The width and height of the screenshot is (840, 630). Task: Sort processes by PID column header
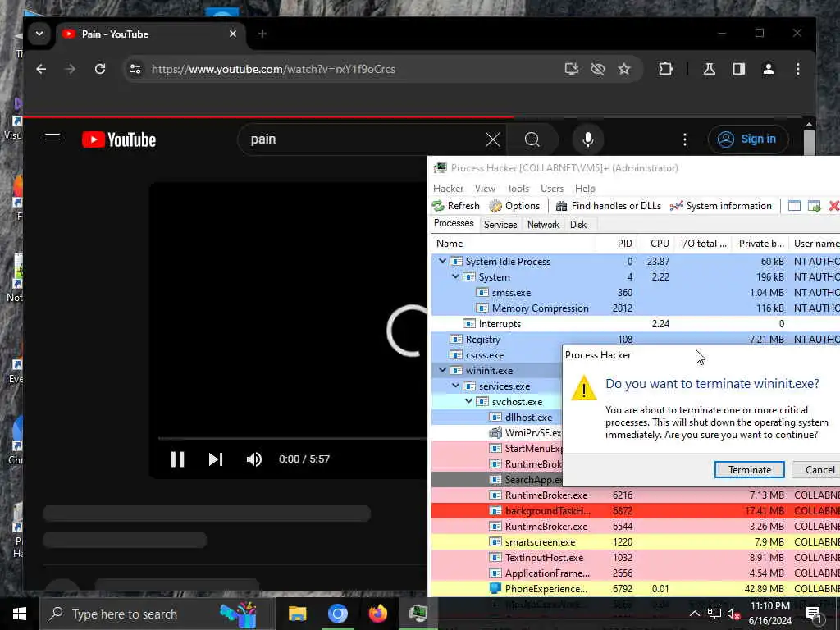[616, 243]
